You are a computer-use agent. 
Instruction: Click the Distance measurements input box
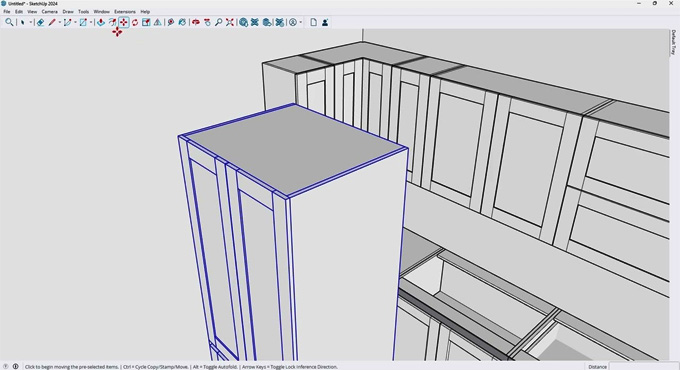coord(643,367)
